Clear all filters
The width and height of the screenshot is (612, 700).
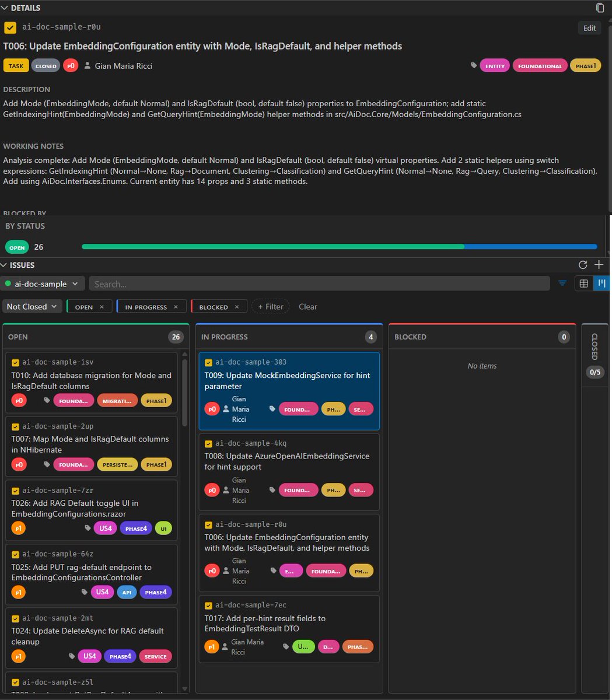click(308, 306)
